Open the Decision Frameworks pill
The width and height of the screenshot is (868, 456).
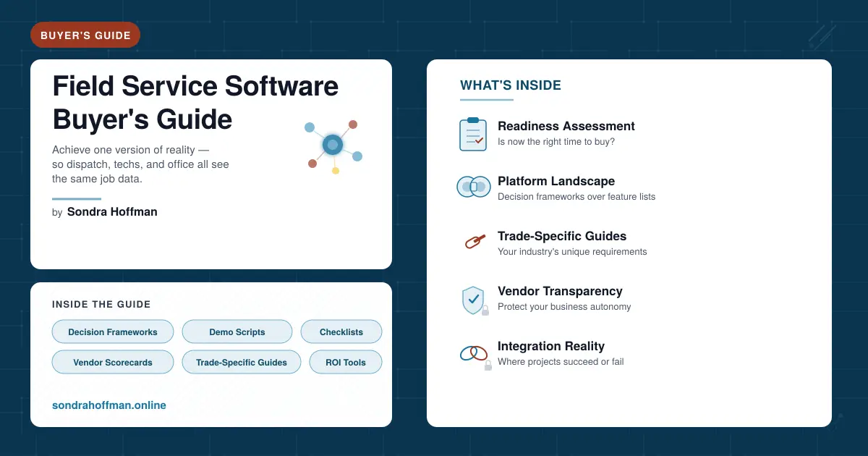113,332
